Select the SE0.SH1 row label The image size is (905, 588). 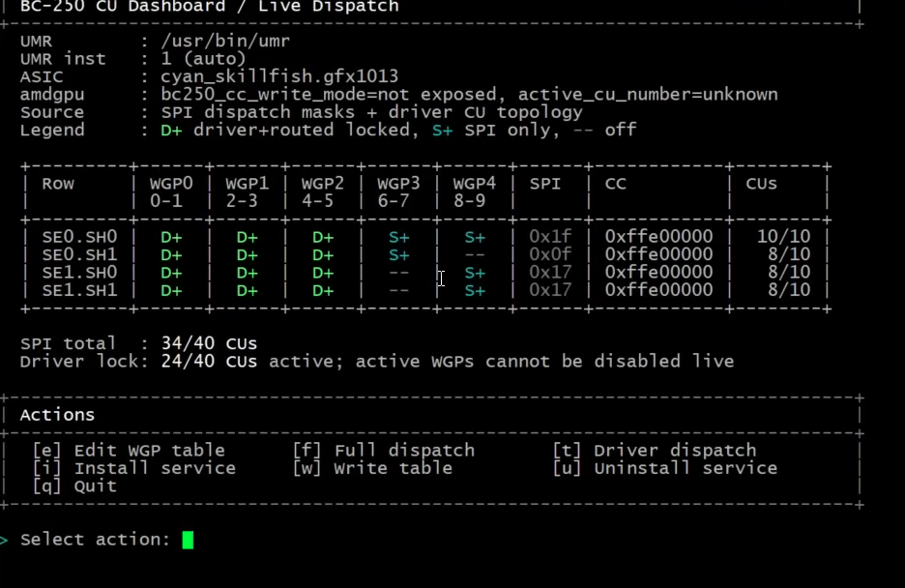coord(79,255)
